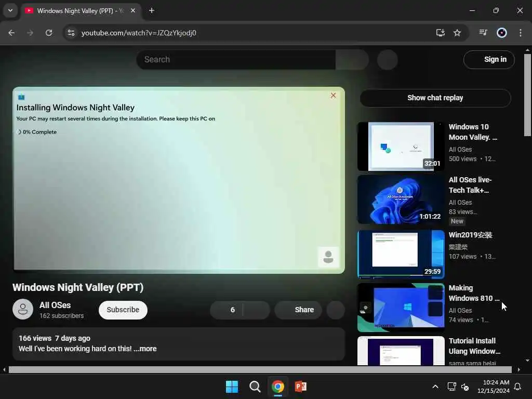Screen dimensions: 532x399
Task: Click the address bar URL
Action: tap(139, 33)
